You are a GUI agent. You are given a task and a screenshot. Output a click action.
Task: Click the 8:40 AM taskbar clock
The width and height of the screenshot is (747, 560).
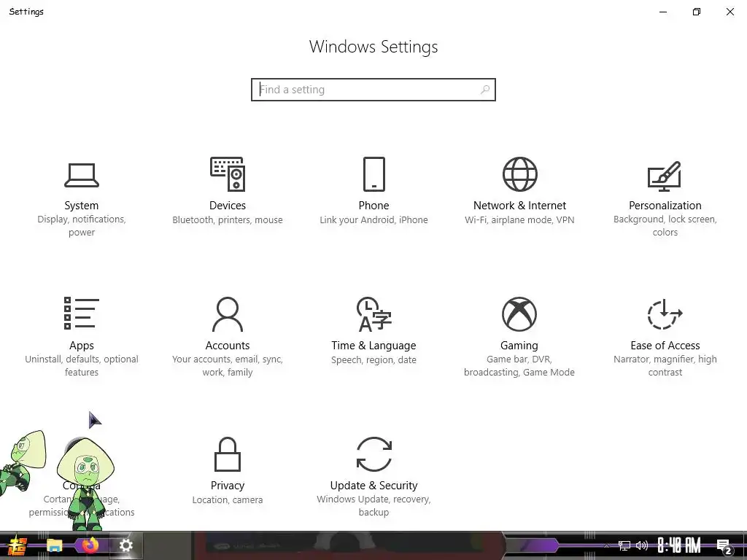coord(679,545)
